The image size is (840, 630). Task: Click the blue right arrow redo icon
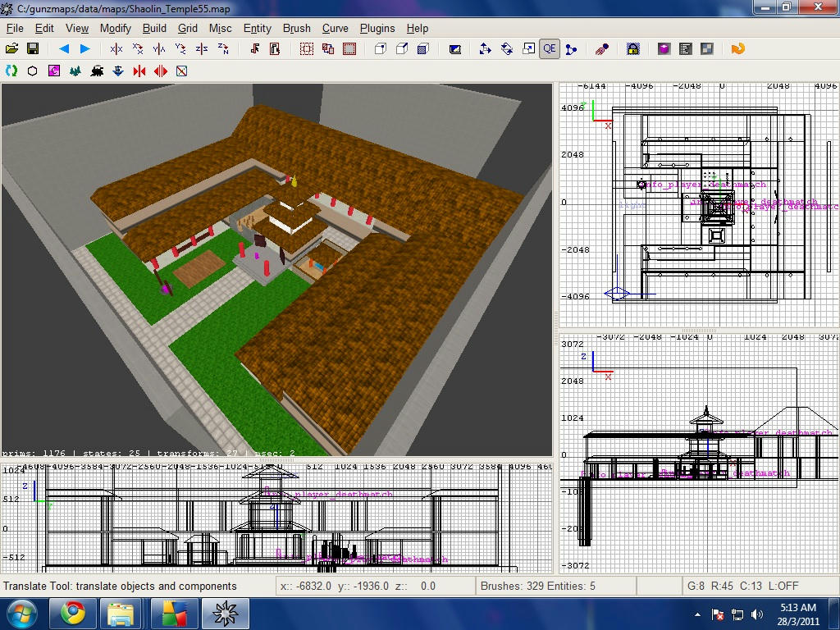[x=84, y=49]
